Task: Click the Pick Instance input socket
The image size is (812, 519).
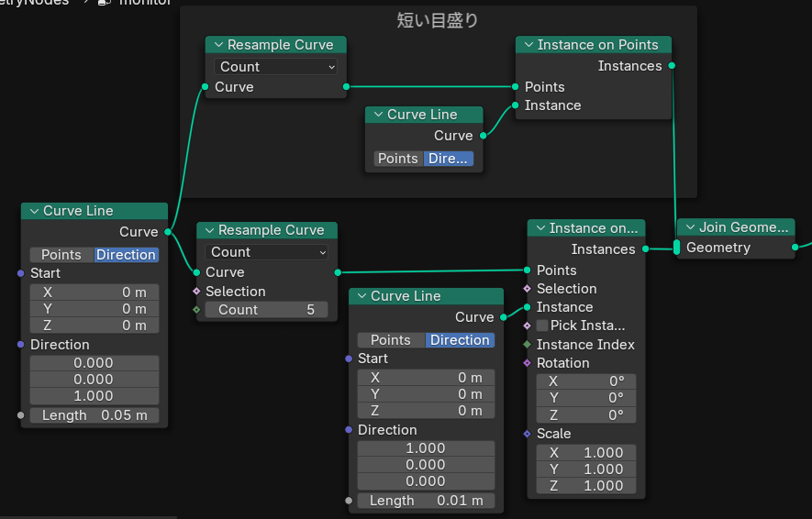Action: tap(527, 326)
